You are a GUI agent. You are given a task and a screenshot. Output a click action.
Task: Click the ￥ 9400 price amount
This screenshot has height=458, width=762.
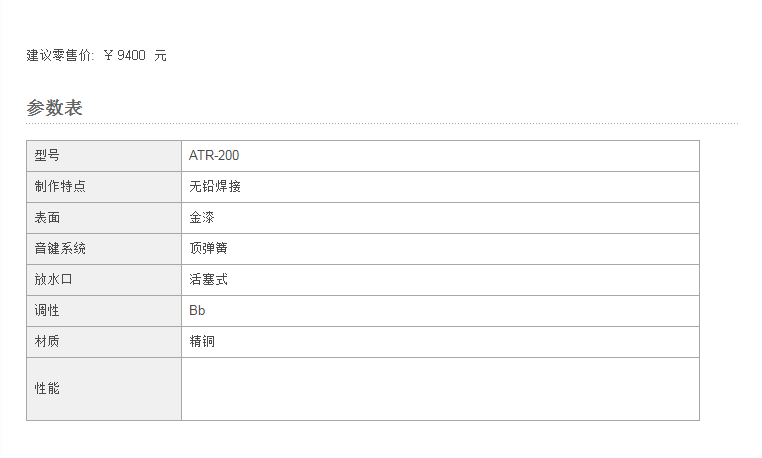pyautogui.click(x=124, y=55)
